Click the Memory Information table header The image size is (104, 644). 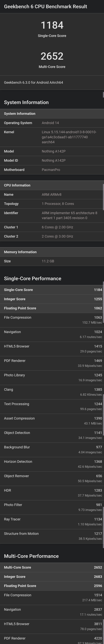(20, 252)
